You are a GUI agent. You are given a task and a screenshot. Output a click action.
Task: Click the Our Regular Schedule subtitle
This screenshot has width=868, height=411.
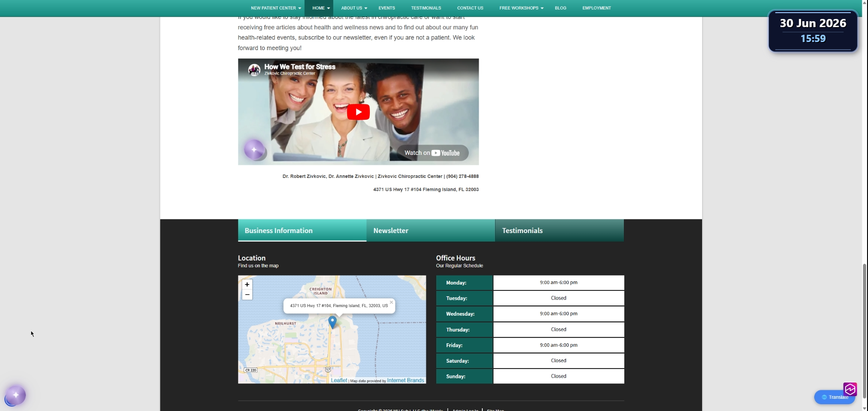[x=459, y=266]
